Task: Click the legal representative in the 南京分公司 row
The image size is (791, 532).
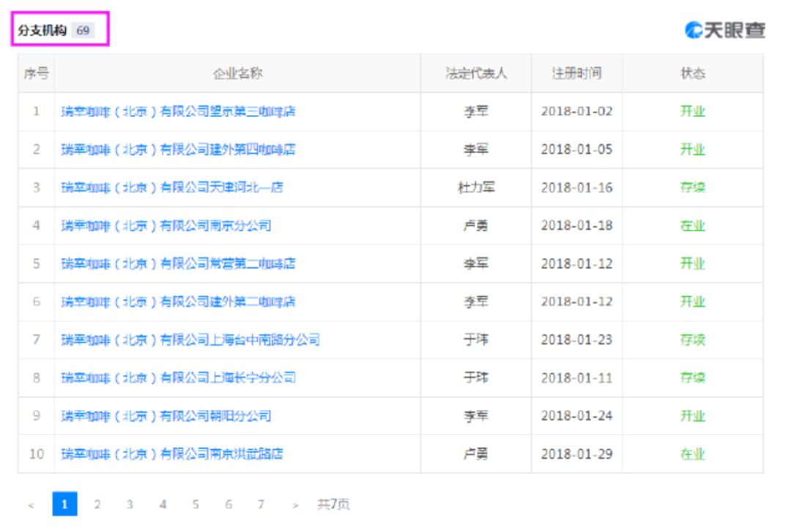Action: [x=476, y=226]
